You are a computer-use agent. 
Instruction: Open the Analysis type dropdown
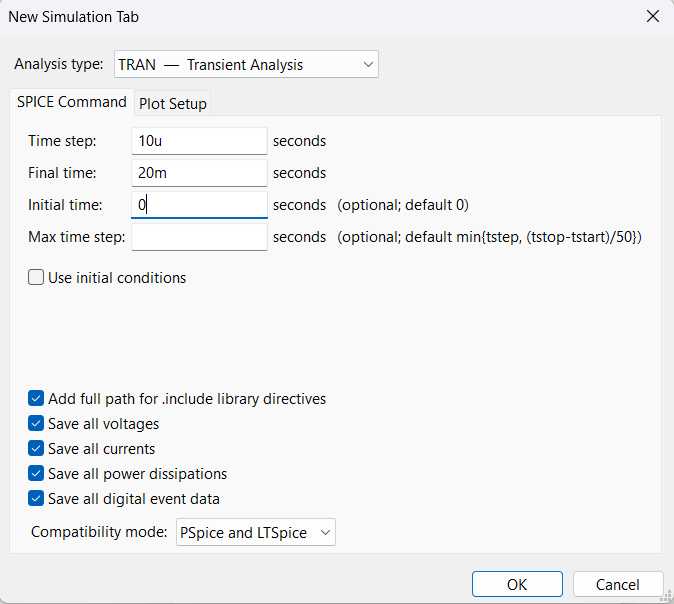tap(246, 65)
